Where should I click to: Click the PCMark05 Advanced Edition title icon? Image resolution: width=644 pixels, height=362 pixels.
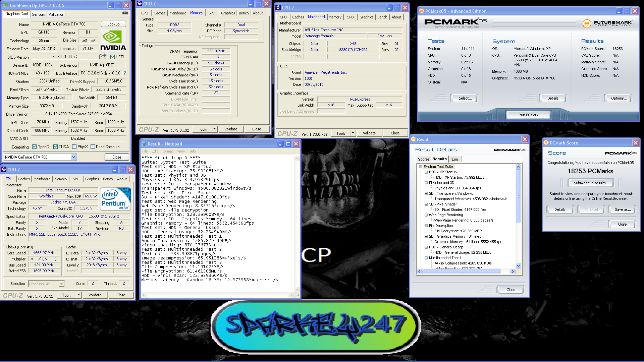click(422, 11)
